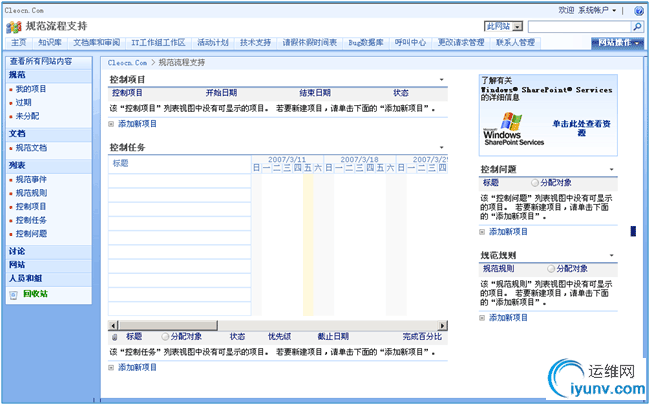Open the 规范规则 web part menu arrow
The height and width of the screenshot is (405, 651).
click(612, 255)
